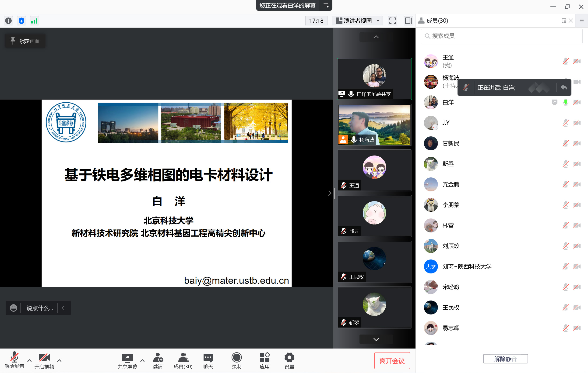
Task: Open screen-sharing options menu at top
Action: [326, 5]
